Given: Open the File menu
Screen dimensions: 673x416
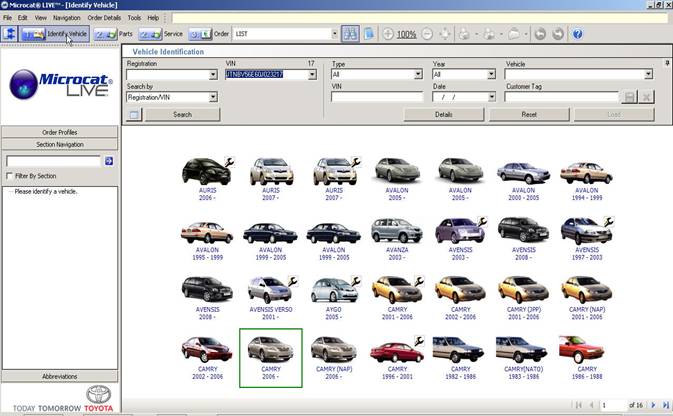Looking at the screenshot, I should click(x=7, y=18).
